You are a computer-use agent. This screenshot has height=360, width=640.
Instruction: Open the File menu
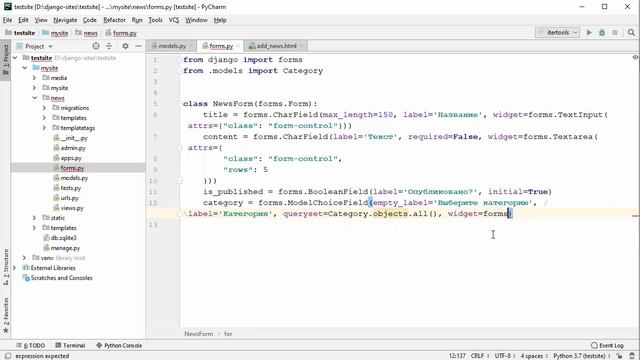coord(7,20)
